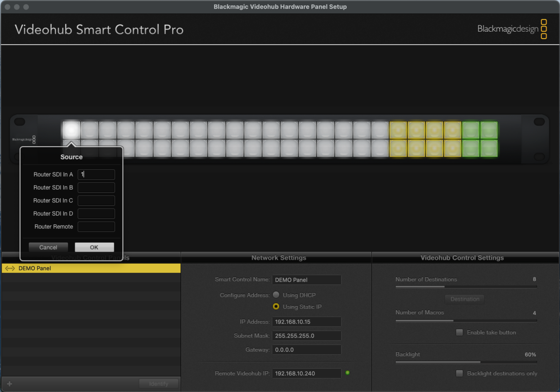
Task: Enable the take button checkbox
Action: pos(459,332)
